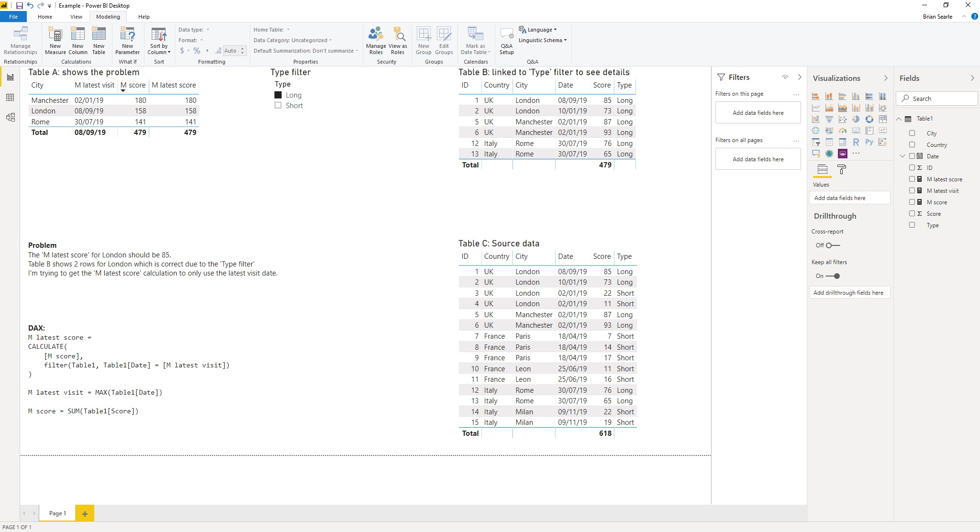Image resolution: width=980 pixels, height=532 pixels.
Task: Open Manage Roles in Security group
Action: coord(376,41)
